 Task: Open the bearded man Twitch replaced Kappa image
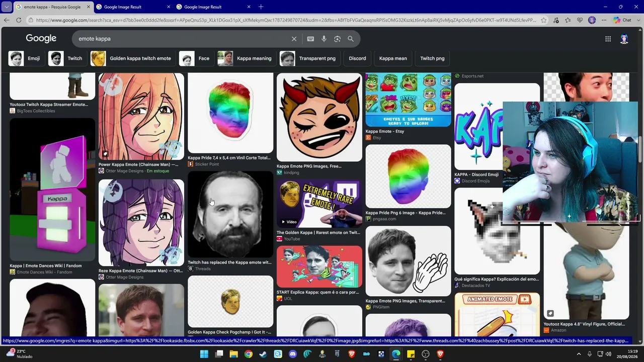[230, 214]
